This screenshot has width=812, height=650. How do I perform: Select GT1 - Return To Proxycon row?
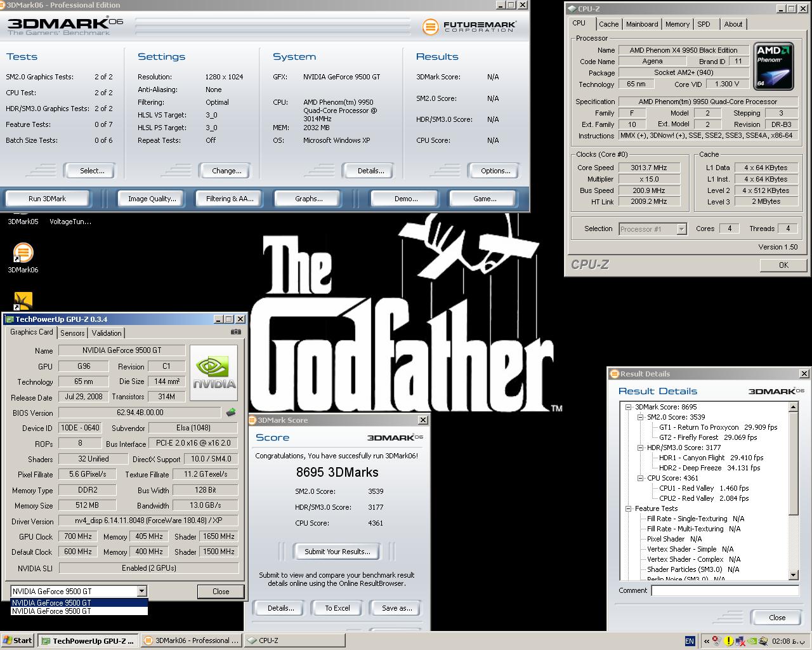(x=718, y=427)
